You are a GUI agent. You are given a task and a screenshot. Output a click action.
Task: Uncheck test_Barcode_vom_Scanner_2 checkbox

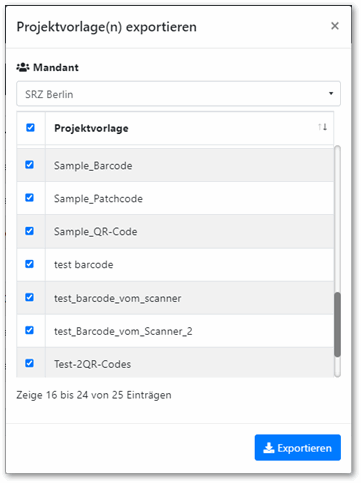click(x=29, y=330)
